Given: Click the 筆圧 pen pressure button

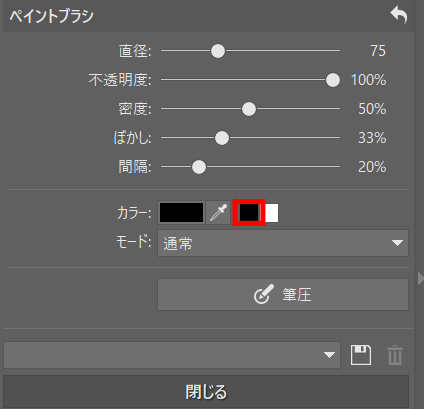Looking at the screenshot, I should (283, 295).
